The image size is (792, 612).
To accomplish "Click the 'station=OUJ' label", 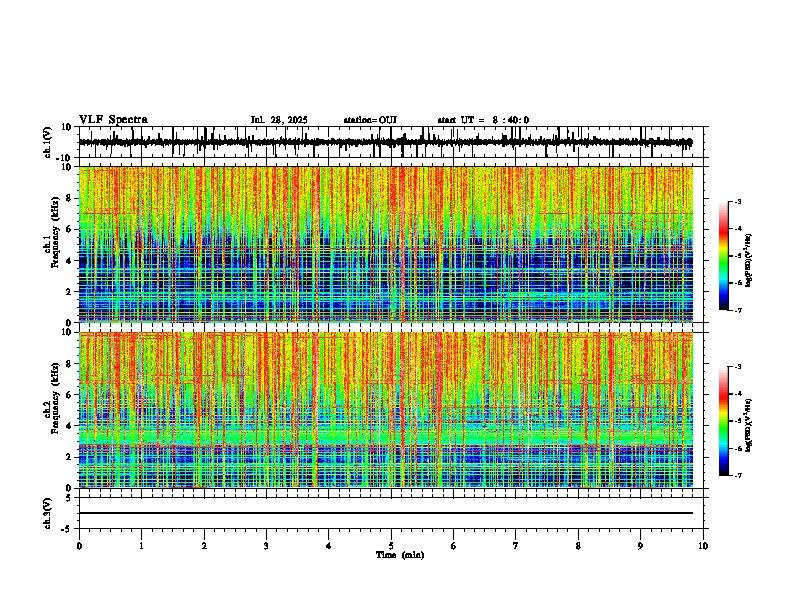I will pyautogui.click(x=370, y=120).
